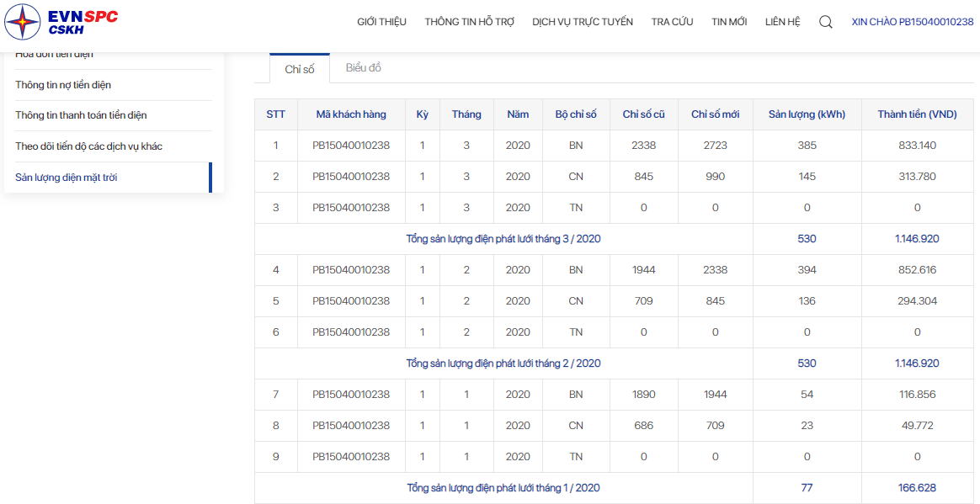Select the Tra cứu menu item
980x504 pixels.
[x=672, y=22]
